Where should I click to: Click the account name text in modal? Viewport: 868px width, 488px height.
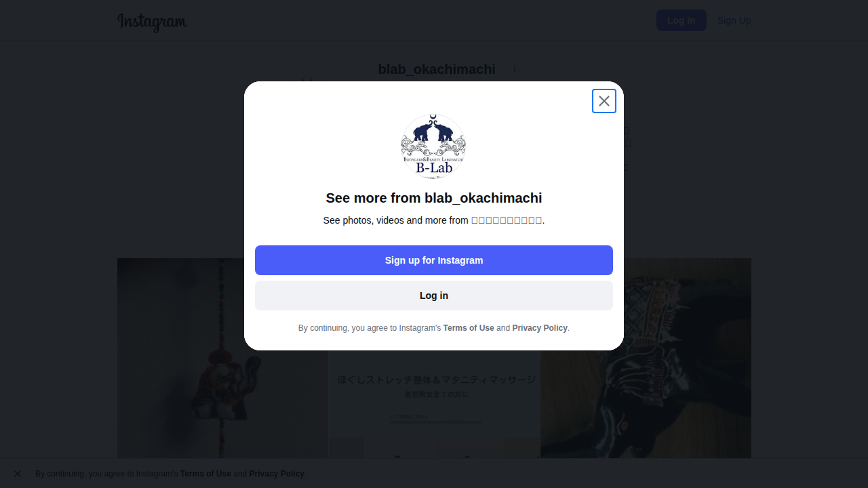[x=507, y=220]
